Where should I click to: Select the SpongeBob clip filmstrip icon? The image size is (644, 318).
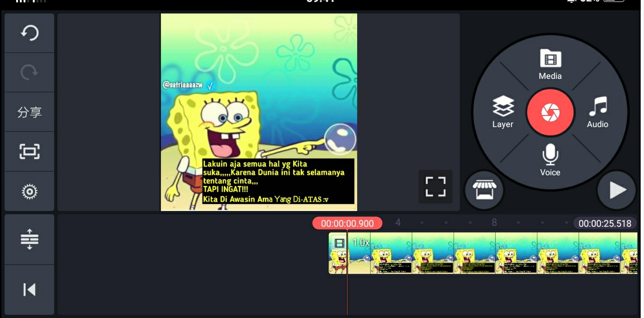[340, 243]
